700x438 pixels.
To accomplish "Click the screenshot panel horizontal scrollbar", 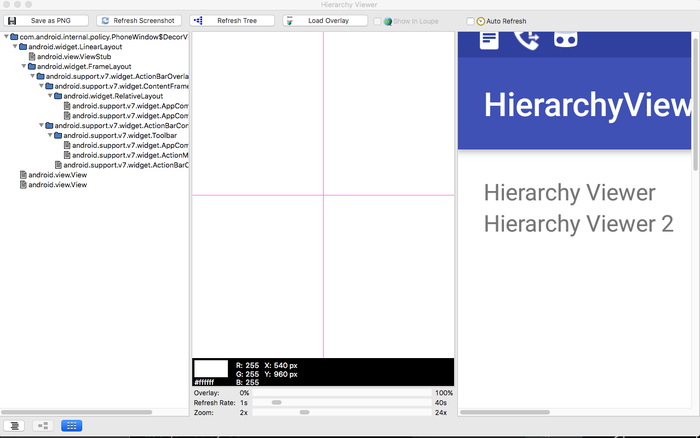I will pyautogui.click(x=505, y=412).
